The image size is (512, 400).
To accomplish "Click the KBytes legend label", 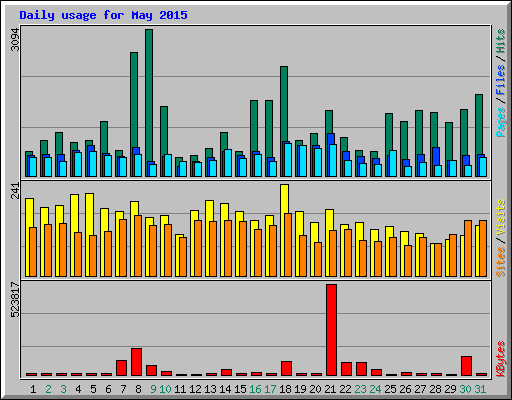I will [x=501, y=359].
